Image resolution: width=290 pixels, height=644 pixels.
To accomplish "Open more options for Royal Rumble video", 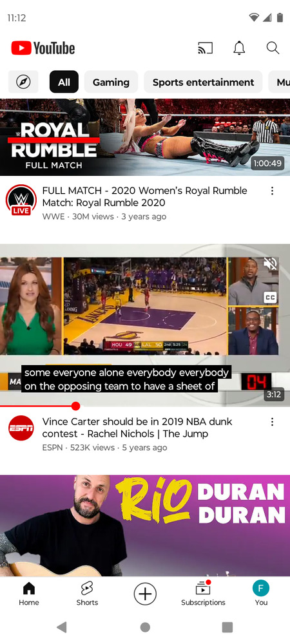I will click(272, 191).
